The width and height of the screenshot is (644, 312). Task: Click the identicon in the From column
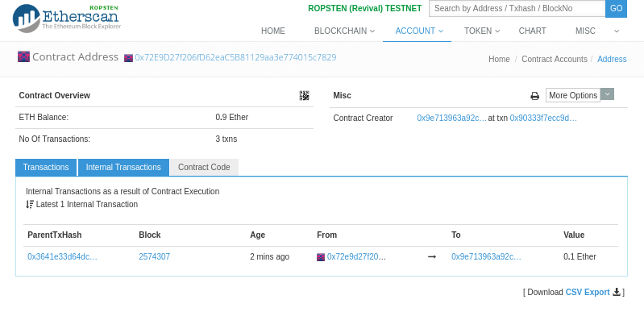tap(321, 257)
